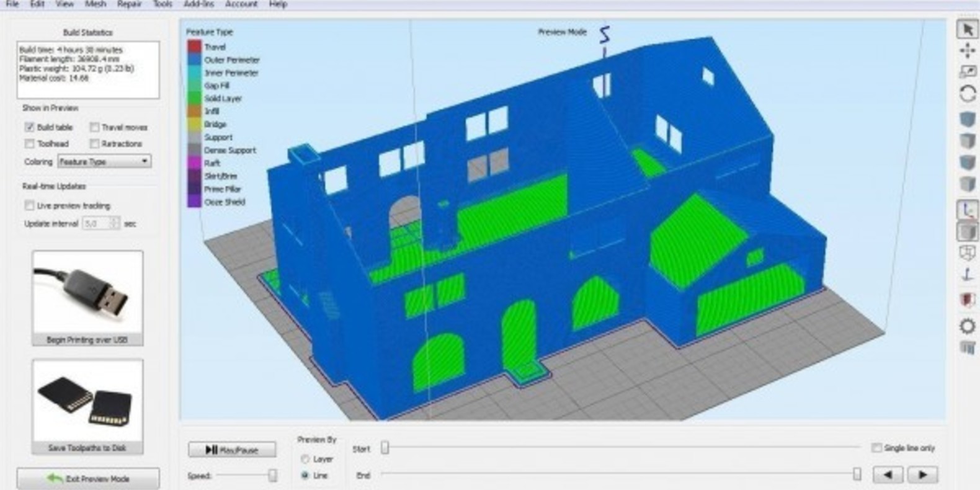Screen dimensions: 980x490
Task: Open the Mesh menu
Action: (95, 4)
